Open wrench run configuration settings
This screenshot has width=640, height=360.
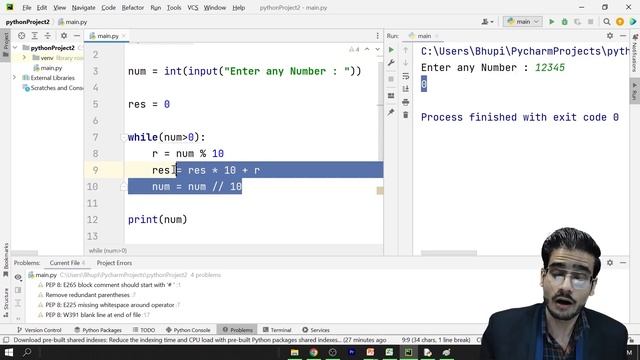click(x=391, y=63)
